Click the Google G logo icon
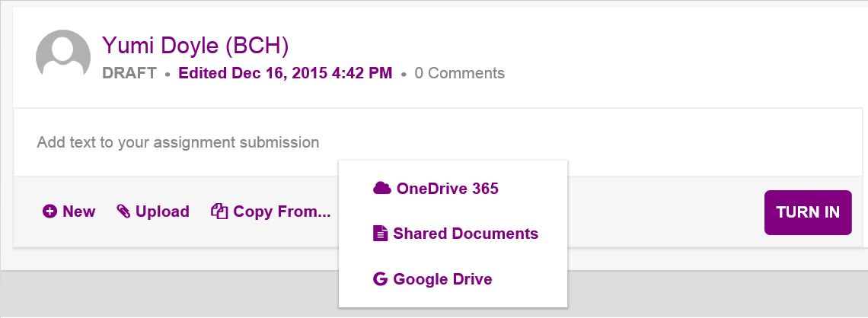Image resolution: width=868 pixels, height=318 pixels. point(380,279)
